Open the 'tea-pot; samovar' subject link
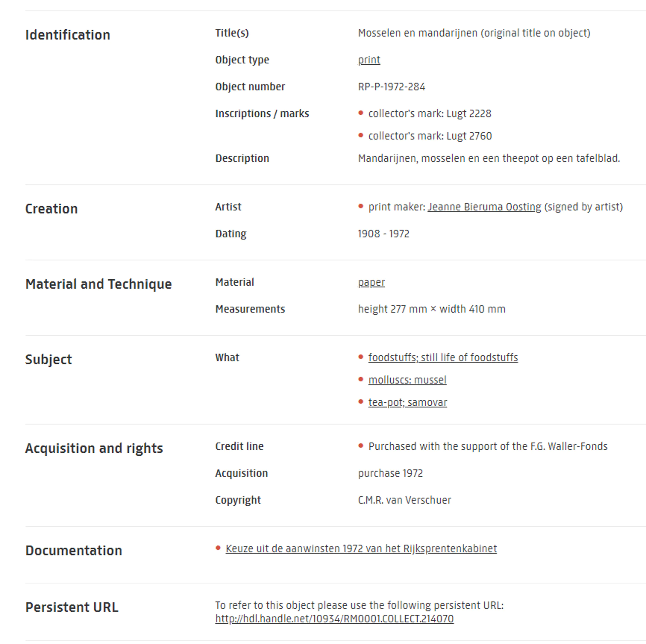The width and height of the screenshot is (646, 644). [407, 402]
